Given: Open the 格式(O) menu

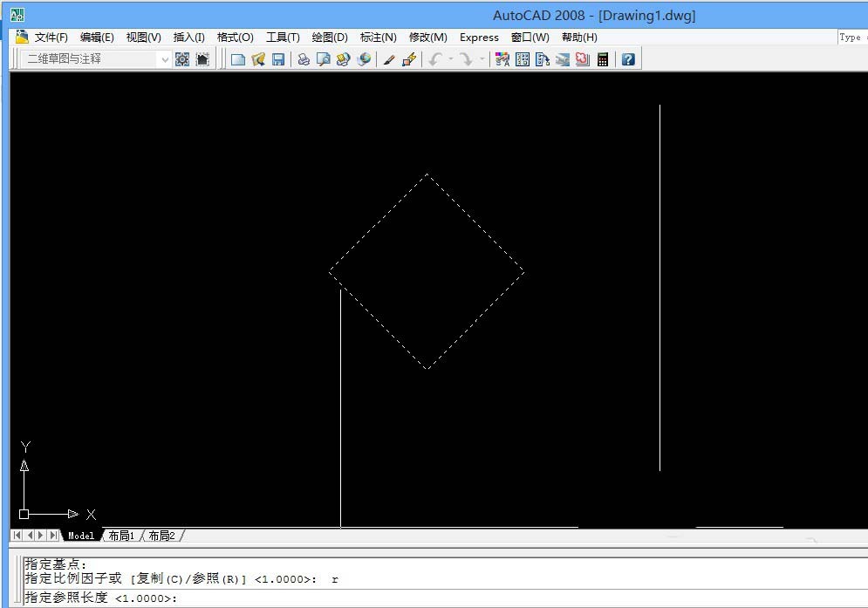Looking at the screenshot, I should pos(236,38).
